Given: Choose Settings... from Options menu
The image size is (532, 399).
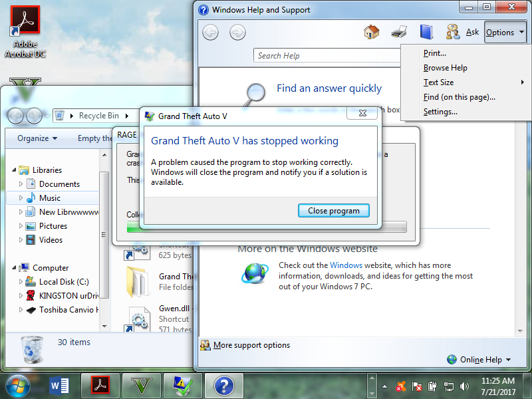Looking at the screenshot, I should coord(466,112).
